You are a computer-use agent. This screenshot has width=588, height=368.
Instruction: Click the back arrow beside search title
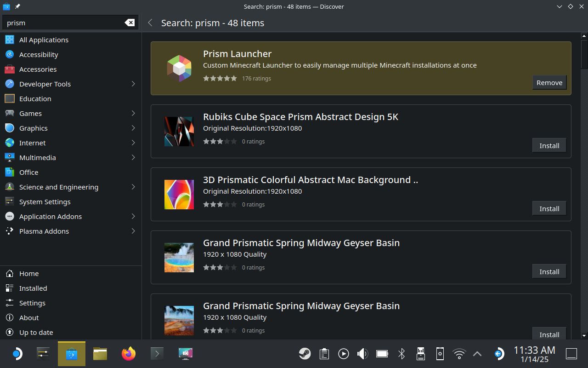tap(150, 23)
